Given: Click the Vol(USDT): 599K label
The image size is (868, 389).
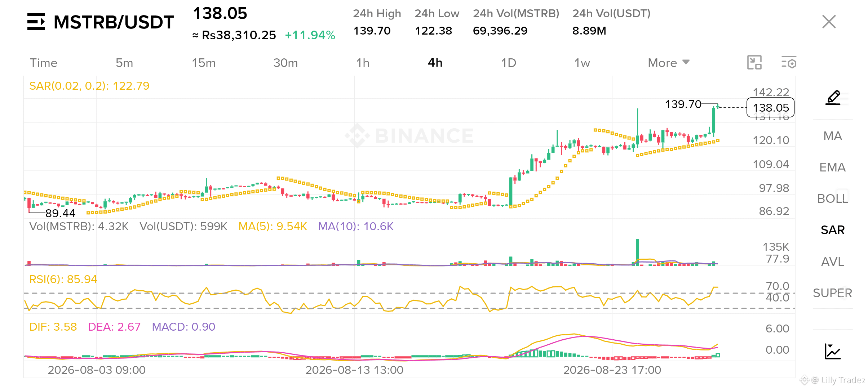Looking at the screenshot, I should [183, 226].
